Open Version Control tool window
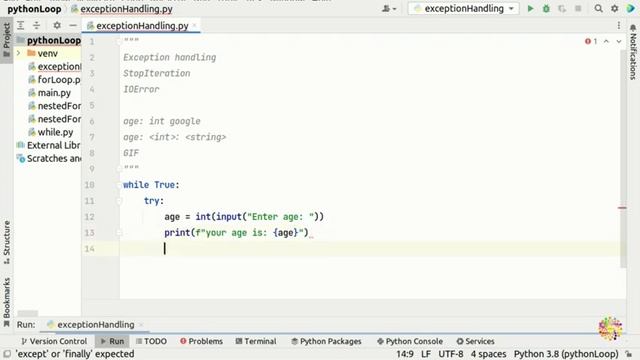This screenshot has height=360, width=640. click(54, 341)
